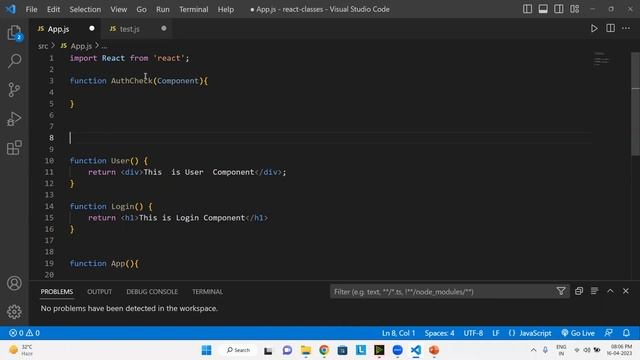This screenshot has width=640, height=360.
Task: Open the Customize Layout icon
Action: (x=575, y=9)
